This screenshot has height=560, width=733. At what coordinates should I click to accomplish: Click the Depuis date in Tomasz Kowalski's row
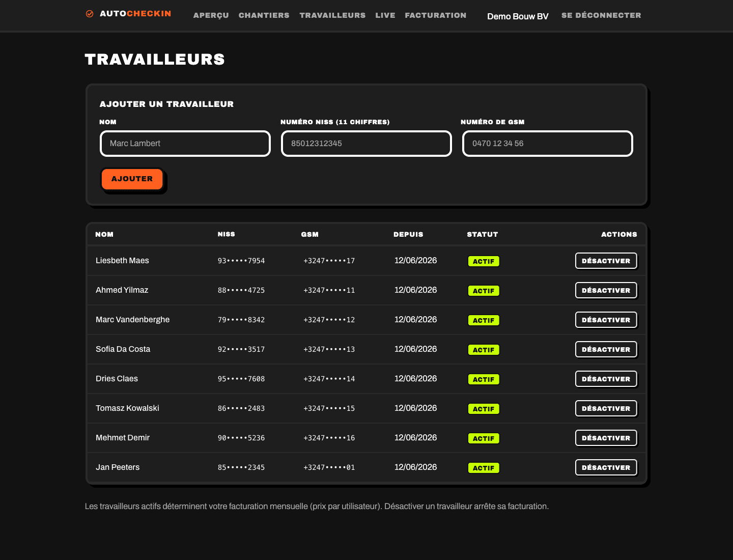416,408
